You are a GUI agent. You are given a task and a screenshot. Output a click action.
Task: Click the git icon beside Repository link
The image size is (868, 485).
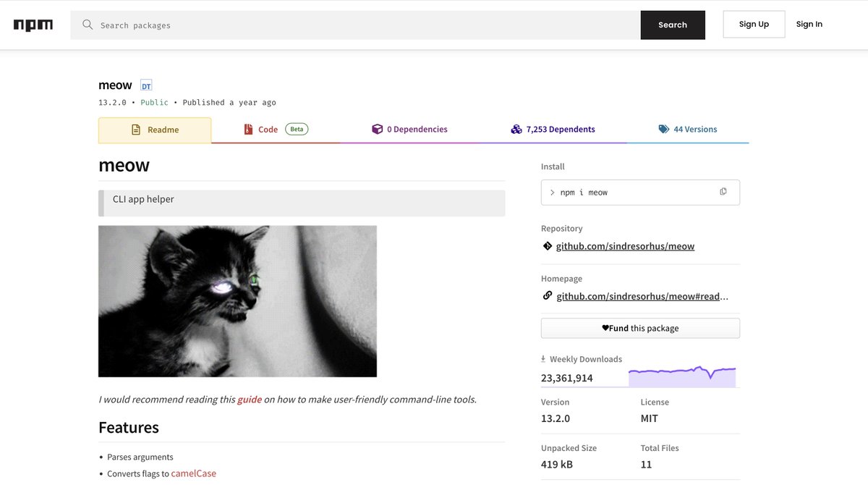pos(548,246)
